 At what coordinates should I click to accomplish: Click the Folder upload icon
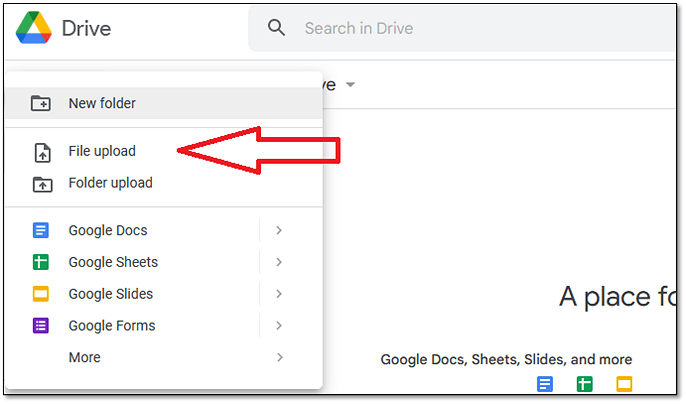coord(41,183)
